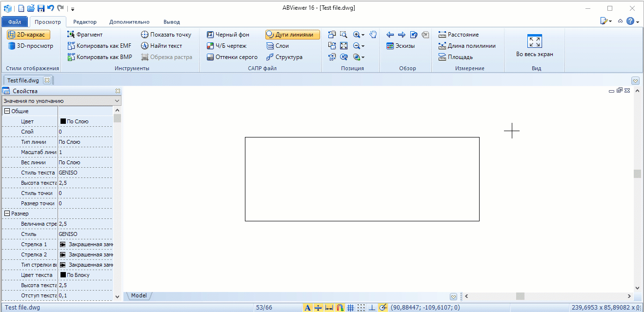
Task: Close the Свойства properties panel
Action: [118, 91]
